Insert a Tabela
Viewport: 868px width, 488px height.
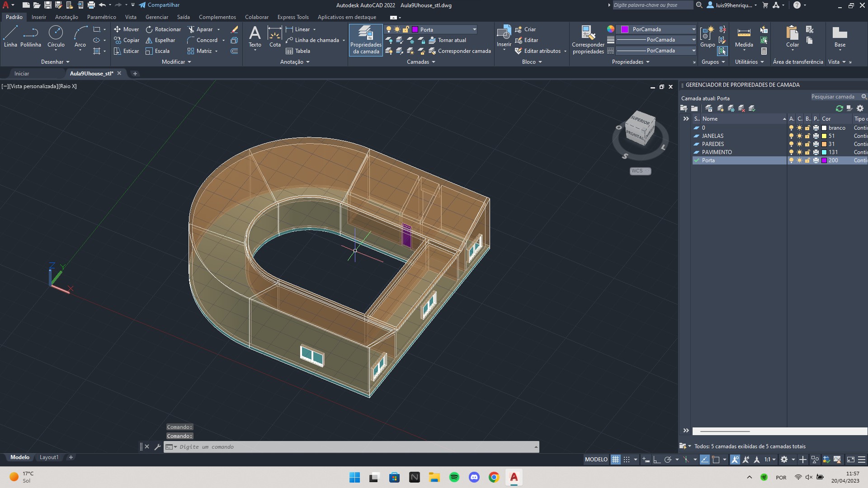(x=298, y=51)
